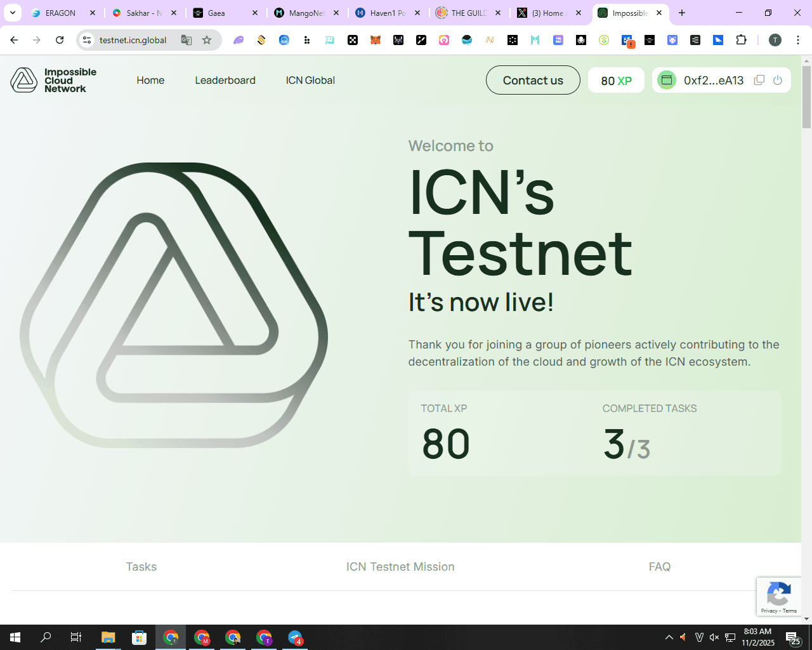The width and height of the screenshot is (812, 650).
Task: Click the COMPLETED TASKS 3/3 value
Action: [627, 444]
